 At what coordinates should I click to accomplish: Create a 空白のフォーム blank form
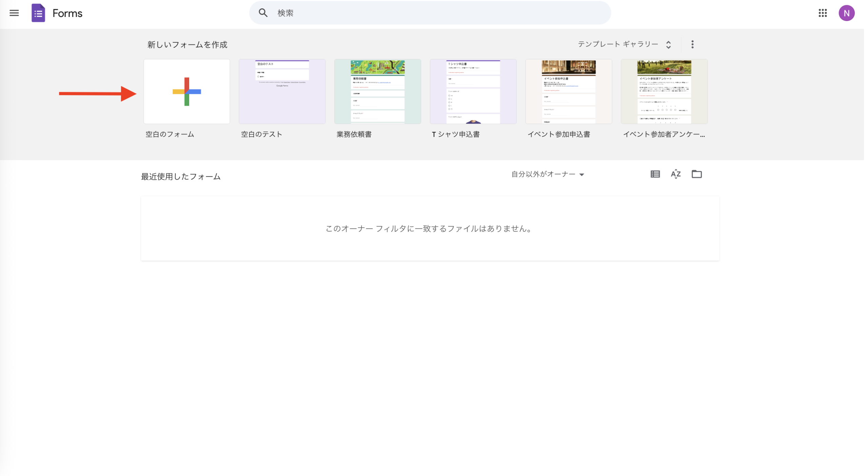coord(186,91)
